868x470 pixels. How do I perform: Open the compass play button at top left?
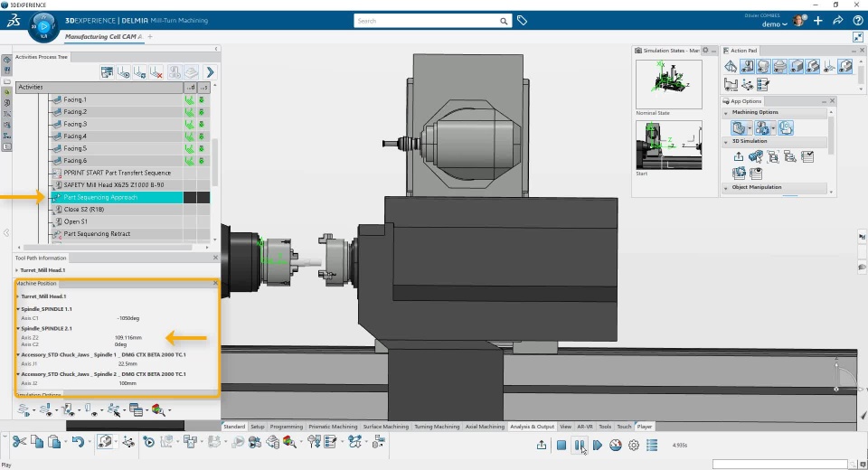(43, 26)
